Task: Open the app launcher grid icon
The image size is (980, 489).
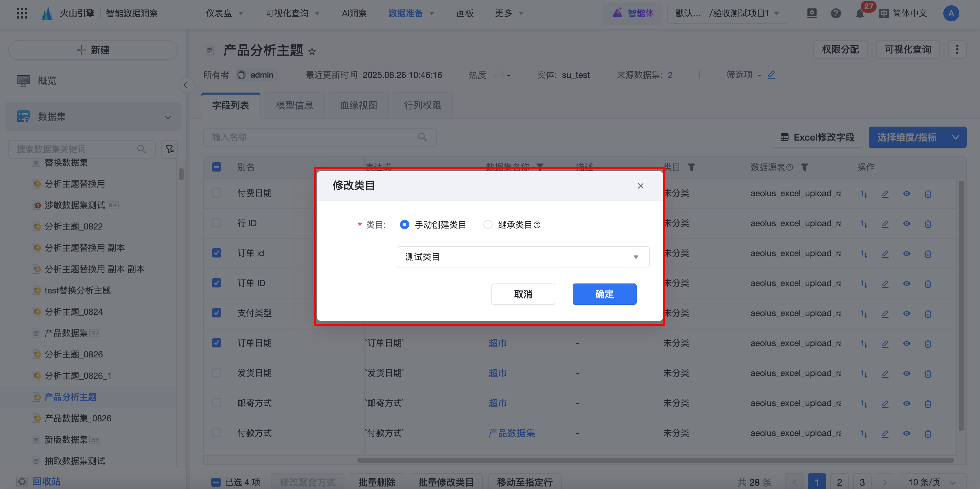Action: coord(22,13)
